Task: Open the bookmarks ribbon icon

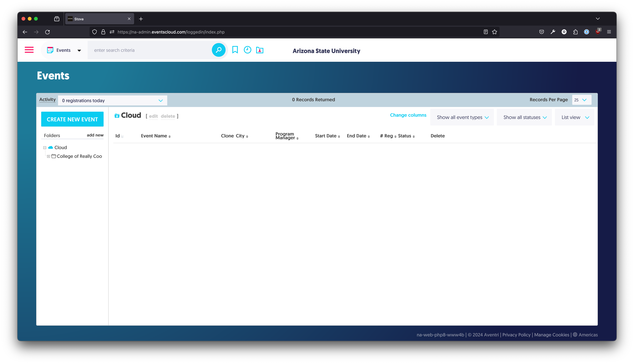Action: [235, 50]
